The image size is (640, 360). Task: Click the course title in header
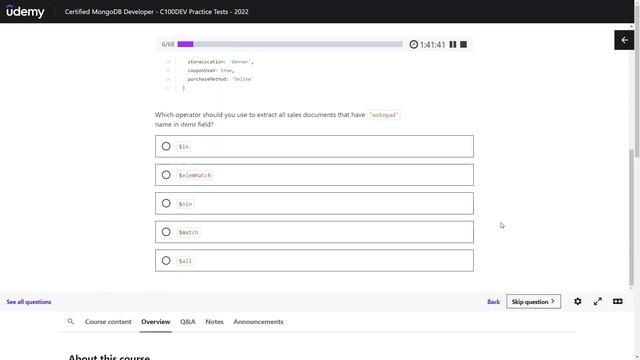tap(156, 11)
